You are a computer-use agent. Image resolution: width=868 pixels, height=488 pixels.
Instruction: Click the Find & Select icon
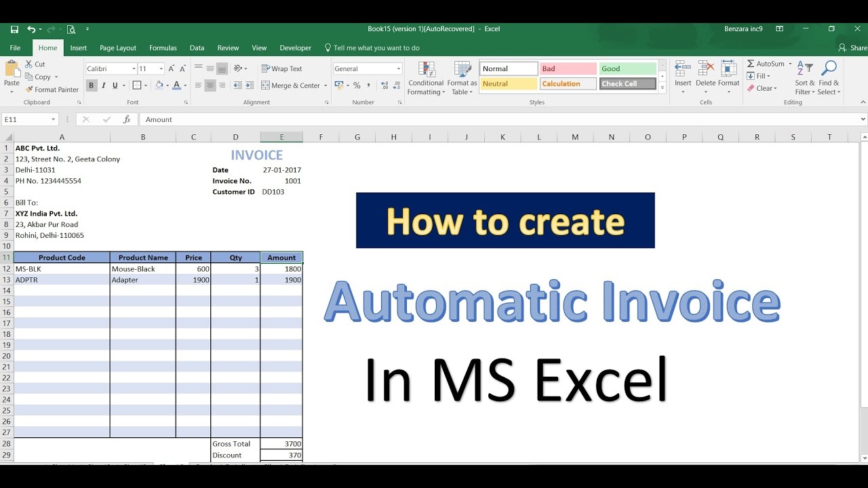[828, 77]
